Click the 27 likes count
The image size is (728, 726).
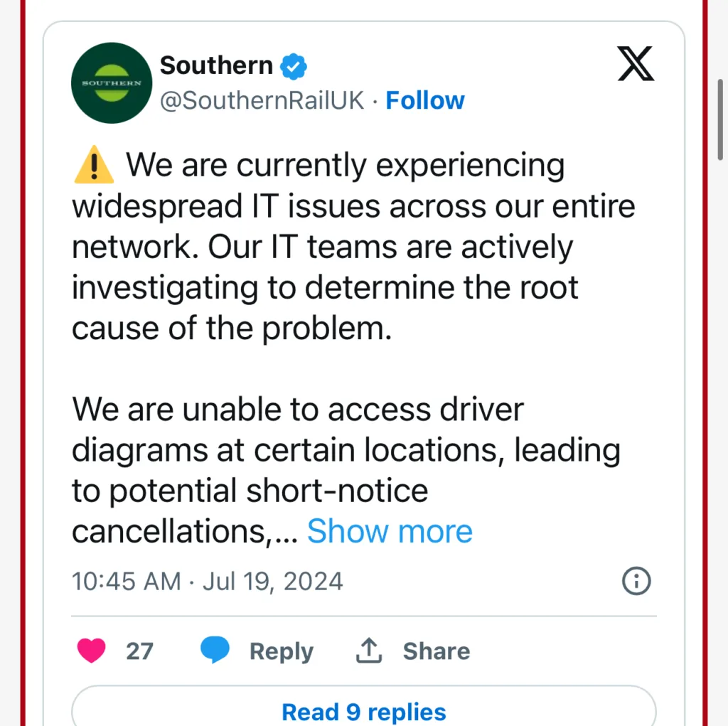point(139,651)
